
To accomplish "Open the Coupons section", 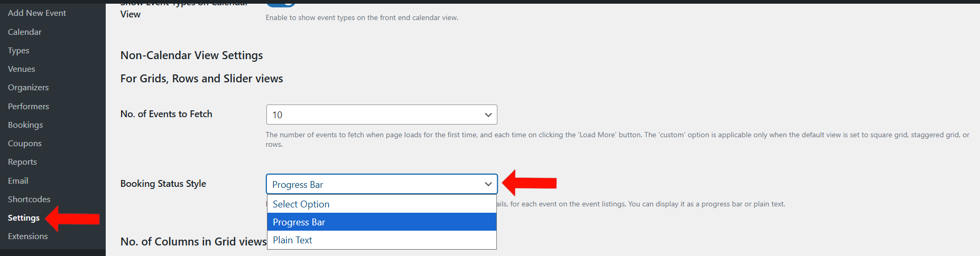I will [25, 143].
